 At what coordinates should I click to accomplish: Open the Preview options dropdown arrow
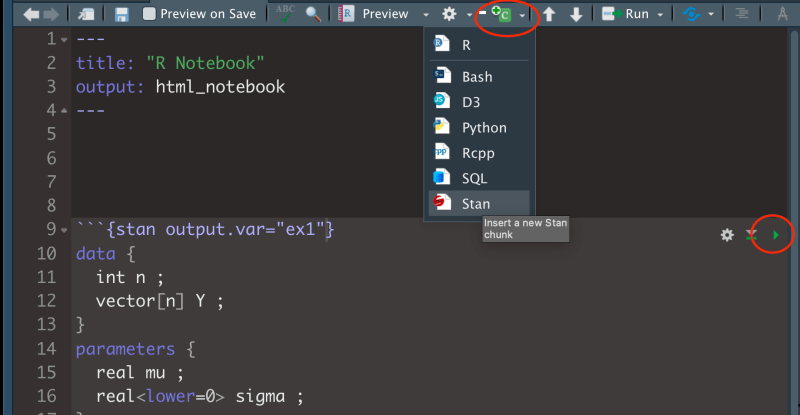coord(426,15)
